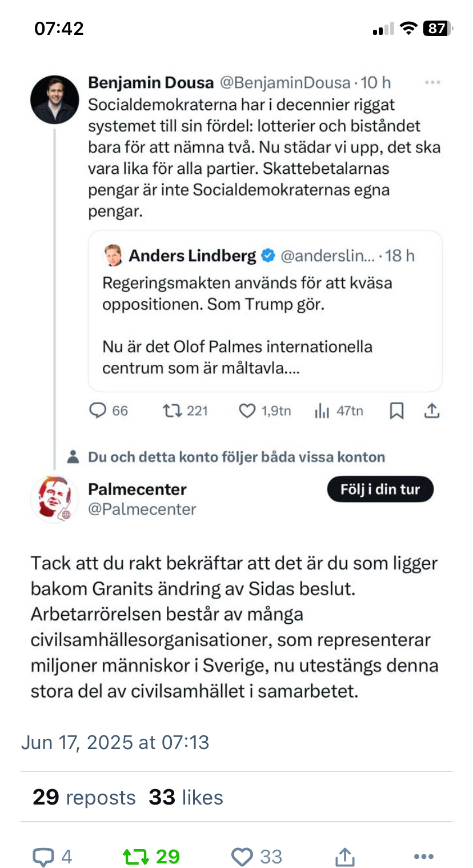473x868 pixels.
Task: Open Benjamin Dousa's profile picture
Action: coord(55,99)
